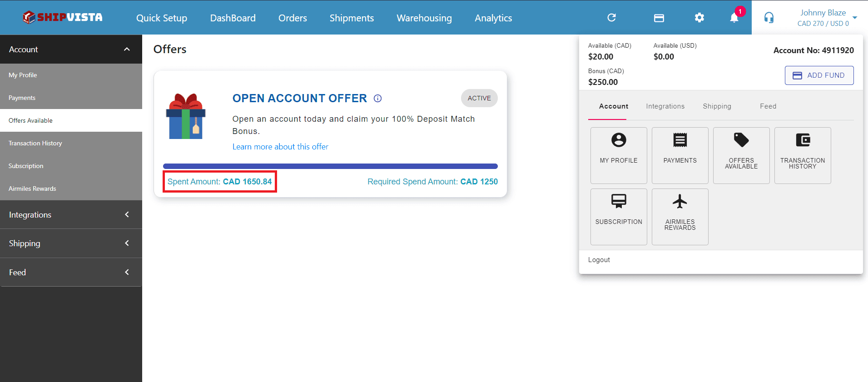868x382 pixels.
Task: Click Learn more about this offer link
Action: [x=280, y=147]
